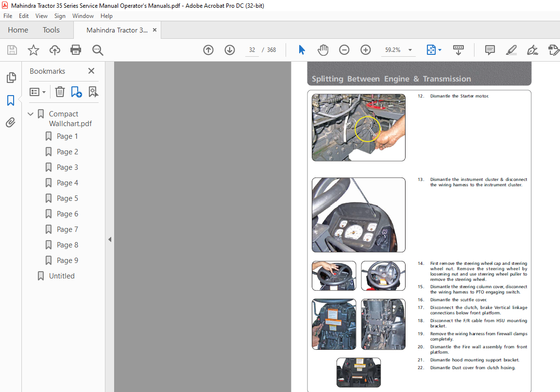Click the page number input field

(x=252, y=50)
